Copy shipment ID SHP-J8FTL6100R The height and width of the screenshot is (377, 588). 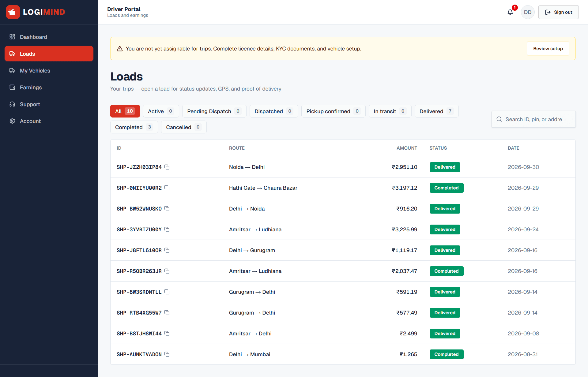pos(167,250)
